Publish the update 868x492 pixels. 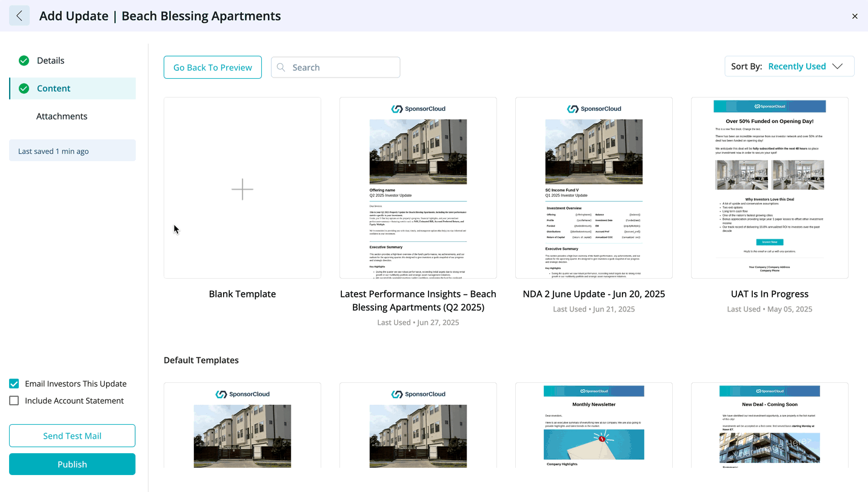(x=72, y=464)
